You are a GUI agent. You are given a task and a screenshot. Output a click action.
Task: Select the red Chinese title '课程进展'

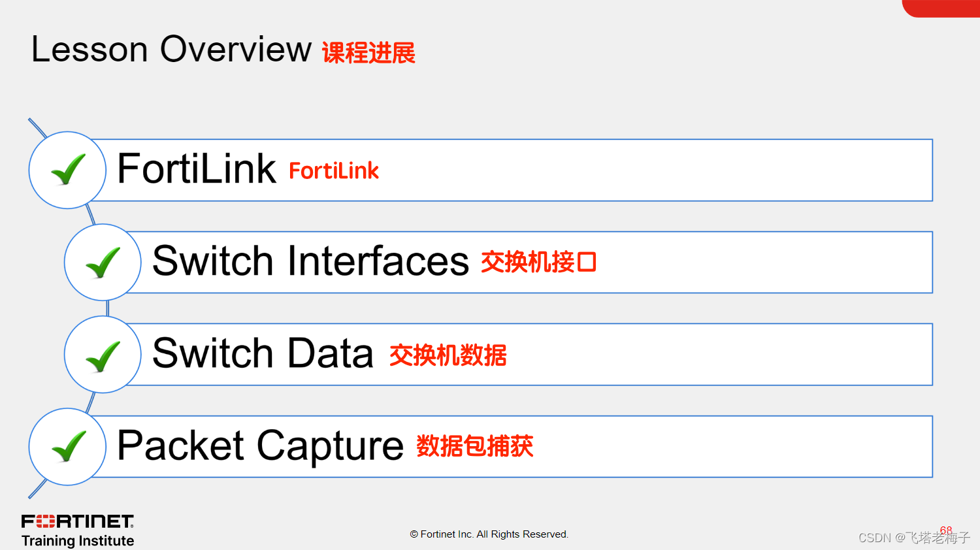pyautogui.click(x=368, y=53)
